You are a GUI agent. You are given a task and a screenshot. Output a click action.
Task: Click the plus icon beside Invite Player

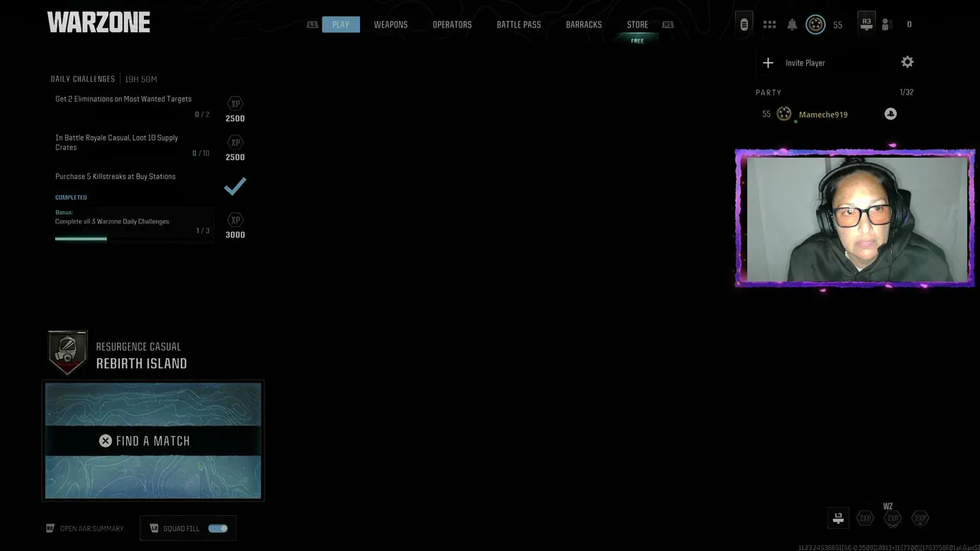pyautogui.click(x=768, y=63)
